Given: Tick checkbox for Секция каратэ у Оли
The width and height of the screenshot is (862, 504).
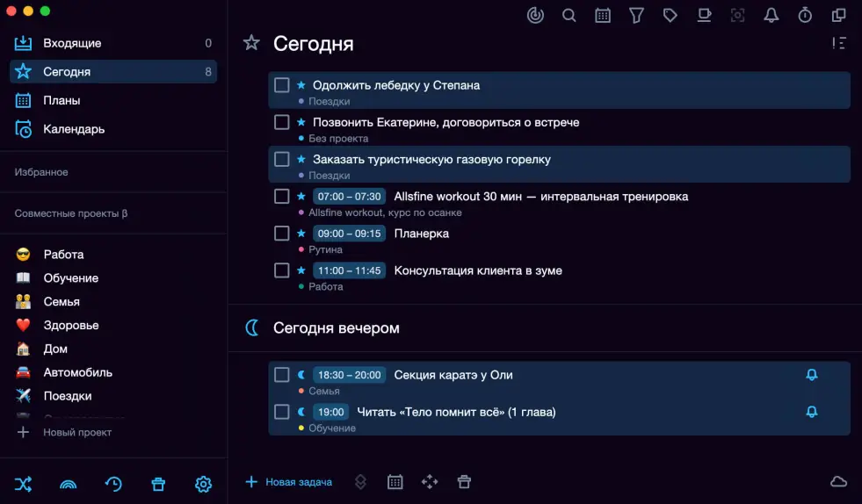Looking at the screenshot, I should (x=282, y=375).
